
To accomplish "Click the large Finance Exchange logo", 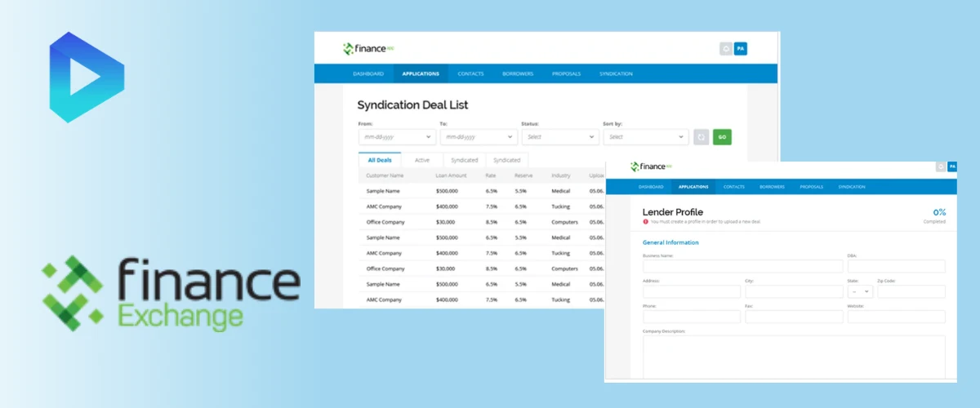I will [x=171, y=294].
